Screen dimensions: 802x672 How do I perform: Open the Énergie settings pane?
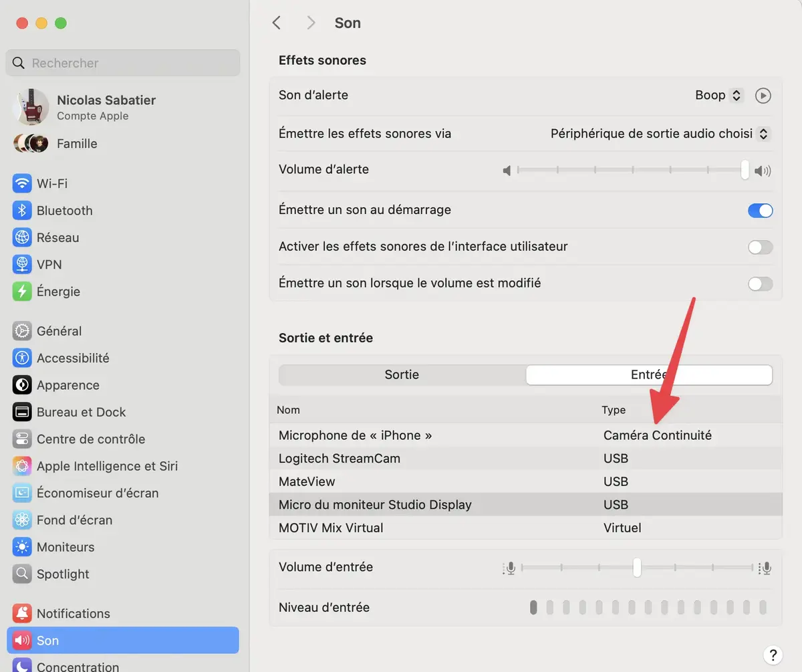(57, 291)
